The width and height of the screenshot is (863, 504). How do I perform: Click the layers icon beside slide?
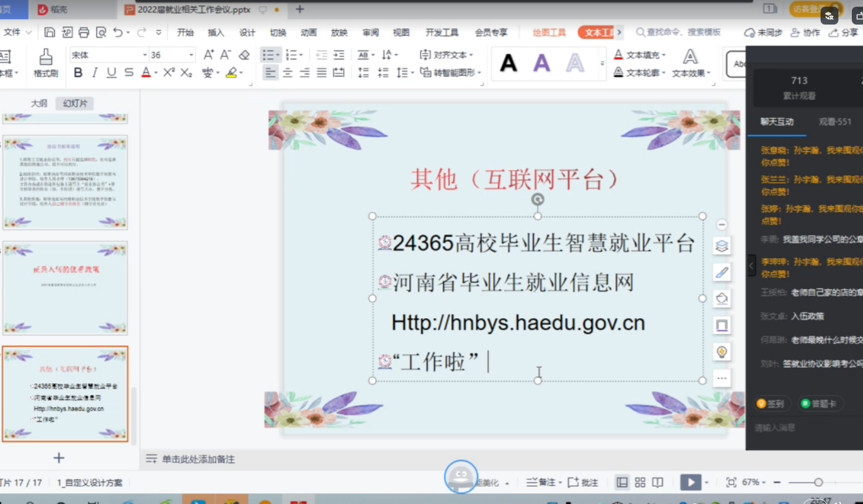[x=722, y=246]
